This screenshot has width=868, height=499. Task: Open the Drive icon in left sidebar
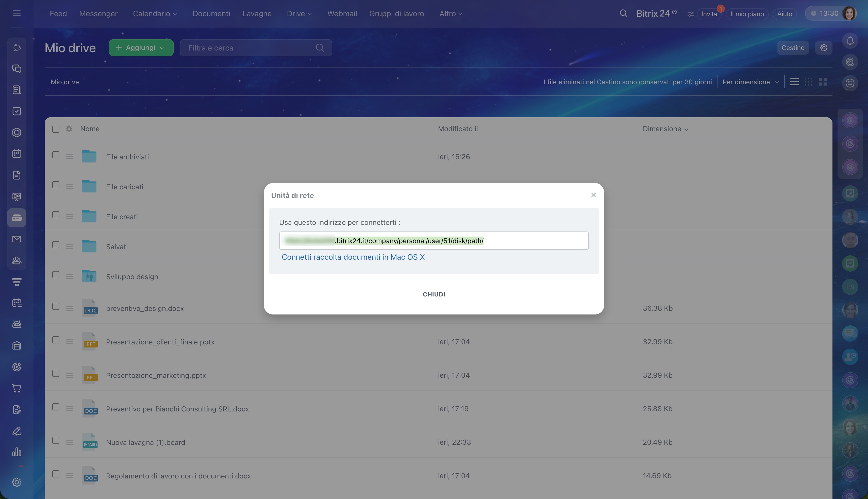[16, 218]
